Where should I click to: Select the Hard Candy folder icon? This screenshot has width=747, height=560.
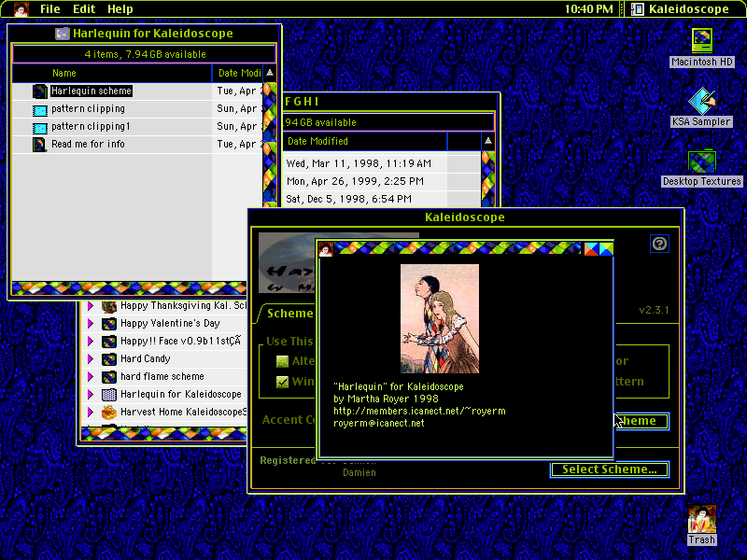[x=109, y=359]
